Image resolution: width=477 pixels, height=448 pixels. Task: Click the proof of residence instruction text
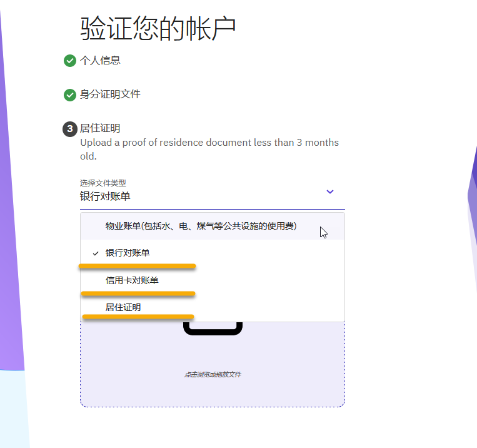209,150
